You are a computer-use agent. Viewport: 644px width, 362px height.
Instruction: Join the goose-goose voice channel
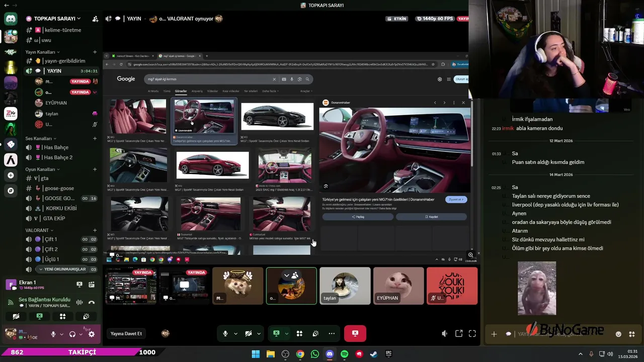pos(62,188)
